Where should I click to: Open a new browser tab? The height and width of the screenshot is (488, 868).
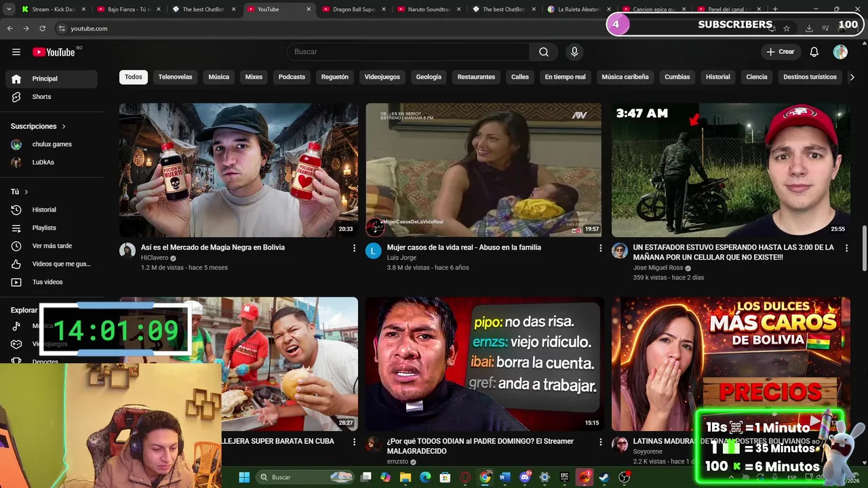[775, 9]
